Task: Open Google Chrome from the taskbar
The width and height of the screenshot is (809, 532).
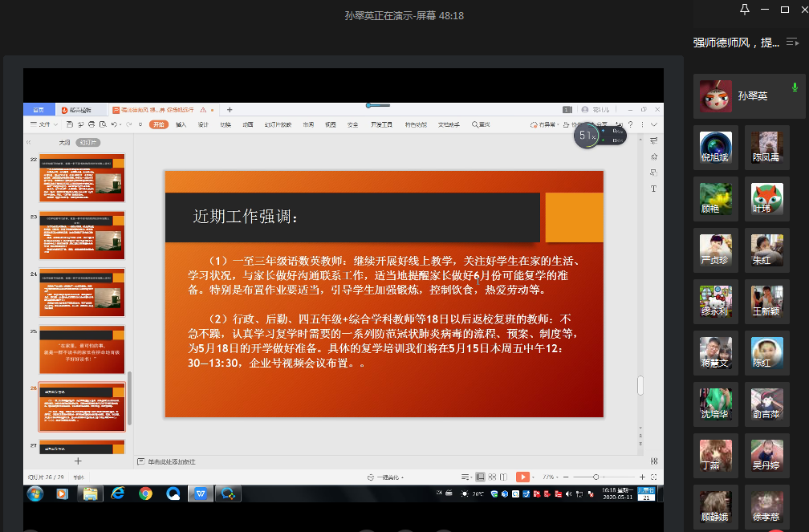Action: (x=145, y=493)
